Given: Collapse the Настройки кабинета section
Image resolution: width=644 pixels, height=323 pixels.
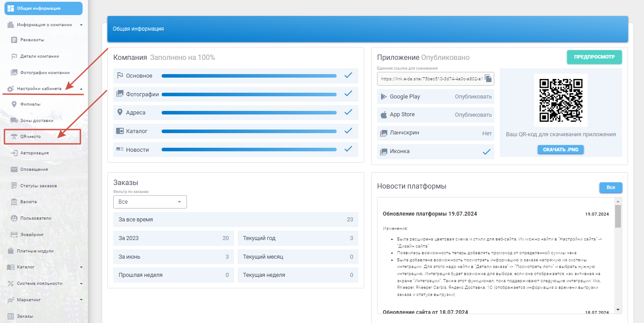Looking at the screenshot, I should pos(81,89).
